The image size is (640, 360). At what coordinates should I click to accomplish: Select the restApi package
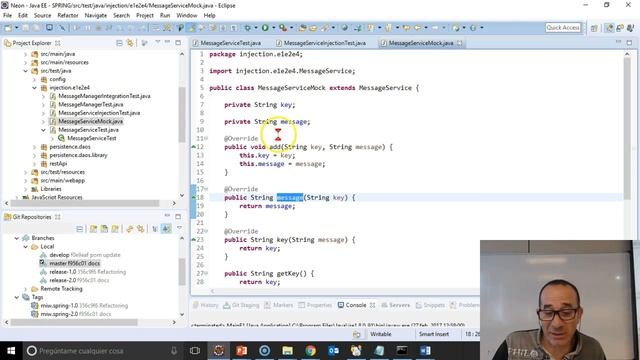point(58,164)
